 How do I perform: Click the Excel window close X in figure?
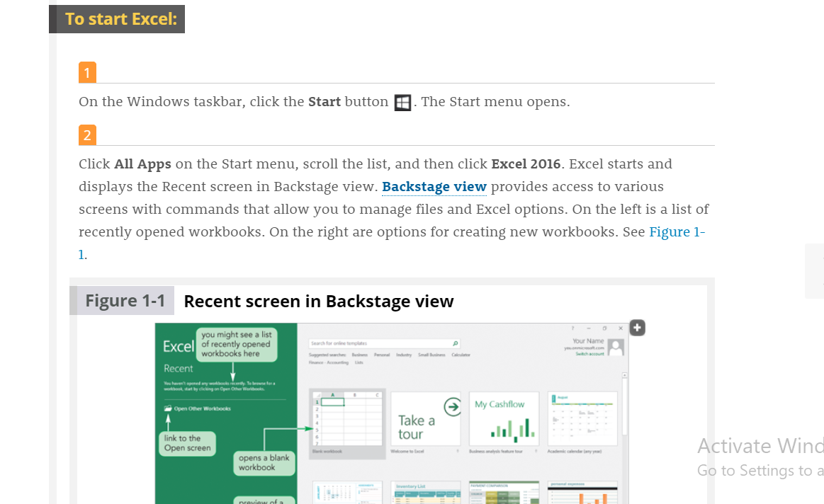[x=621, y=328]
